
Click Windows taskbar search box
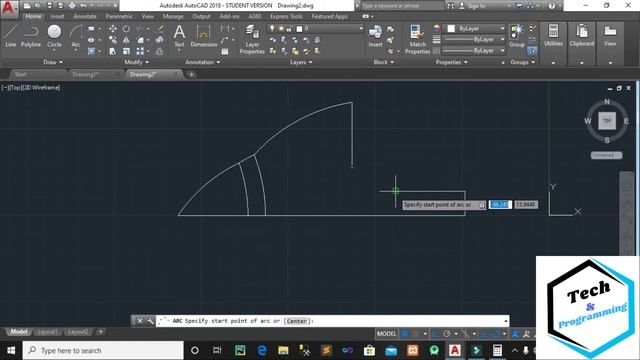(103, 350)
